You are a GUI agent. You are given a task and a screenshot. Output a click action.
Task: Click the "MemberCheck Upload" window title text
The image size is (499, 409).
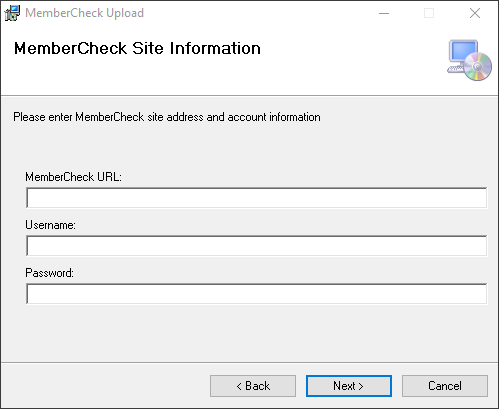[84, 13]
